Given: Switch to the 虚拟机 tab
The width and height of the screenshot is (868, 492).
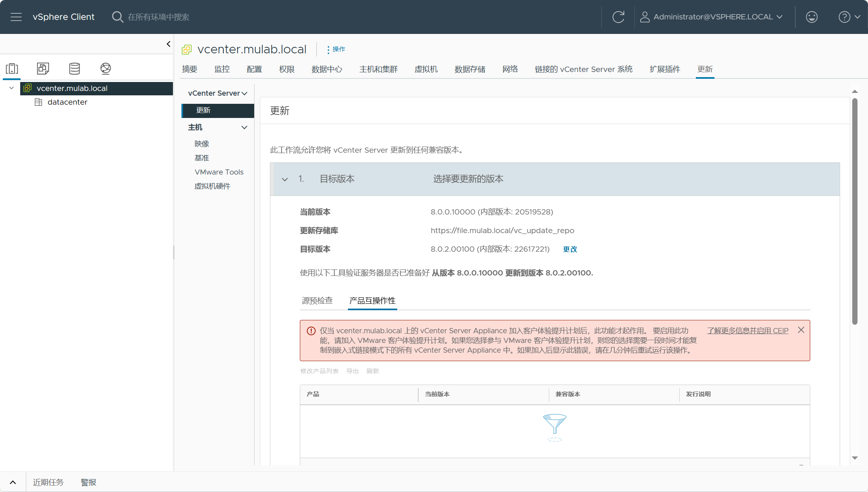Looking at the screenshot, I should click(426, 69).
